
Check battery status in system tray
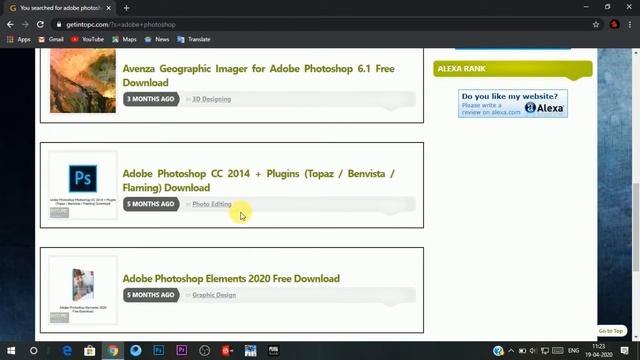pos(522,351)
